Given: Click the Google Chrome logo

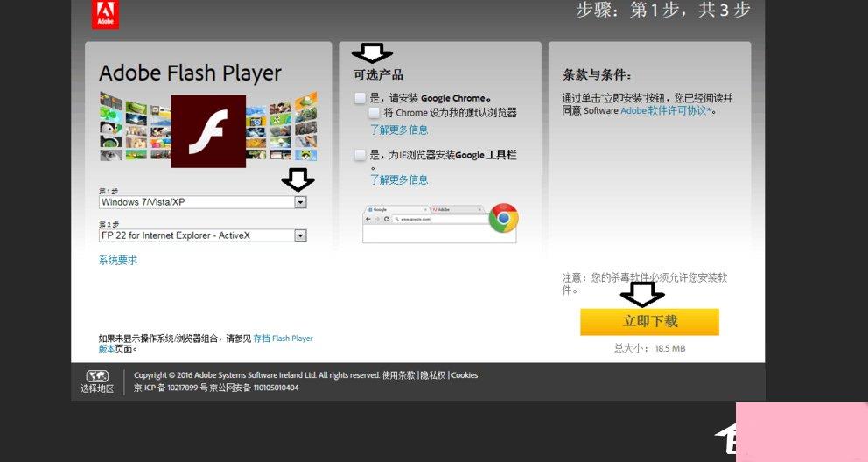Looking at the screenshot, I should click(x=504, y=218).
